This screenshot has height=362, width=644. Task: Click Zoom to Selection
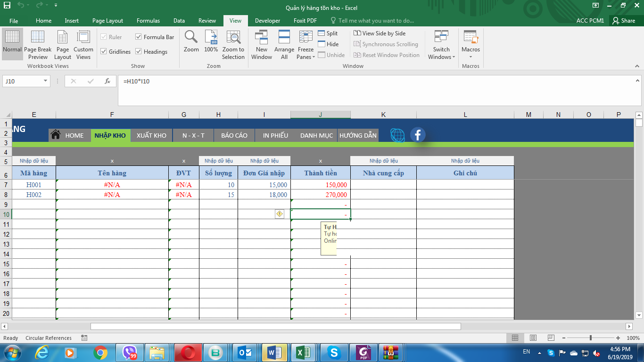pyautogui.click(x=233, y=45)
